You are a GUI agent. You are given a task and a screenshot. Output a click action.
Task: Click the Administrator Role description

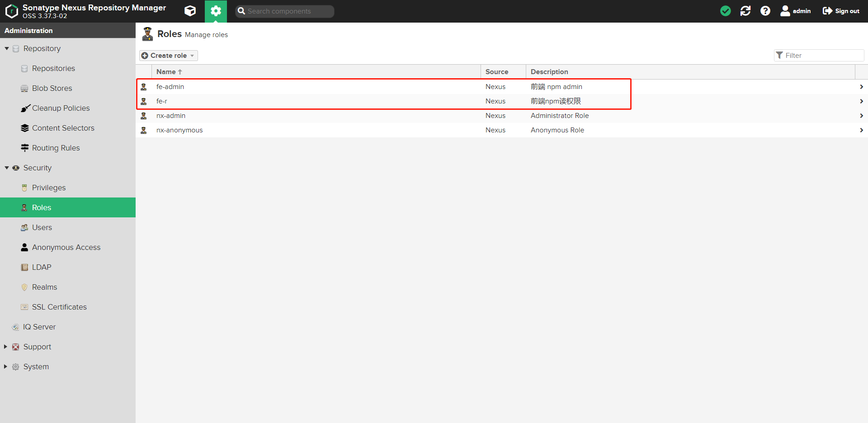coord(560,116)
